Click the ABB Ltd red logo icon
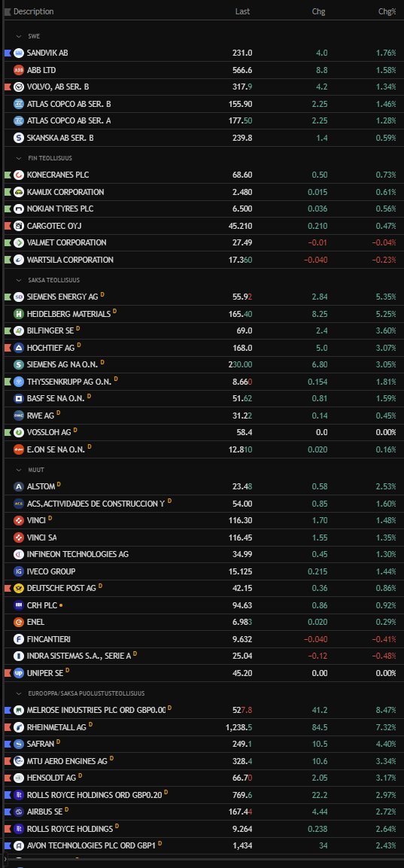Image resolution: width=404 pixels, height=868 pixels. tap(18, 70)
